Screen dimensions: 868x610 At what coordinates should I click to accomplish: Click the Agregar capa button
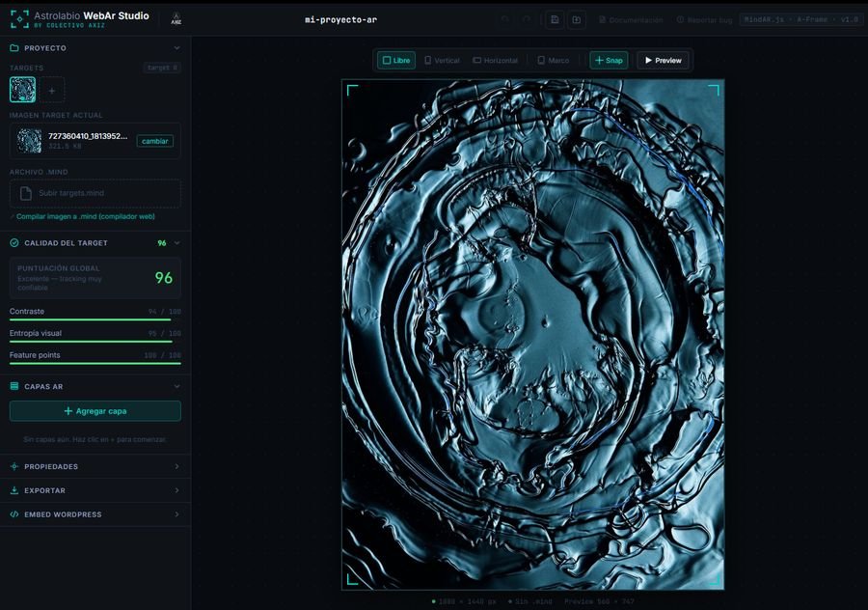[x=95, y=411]
